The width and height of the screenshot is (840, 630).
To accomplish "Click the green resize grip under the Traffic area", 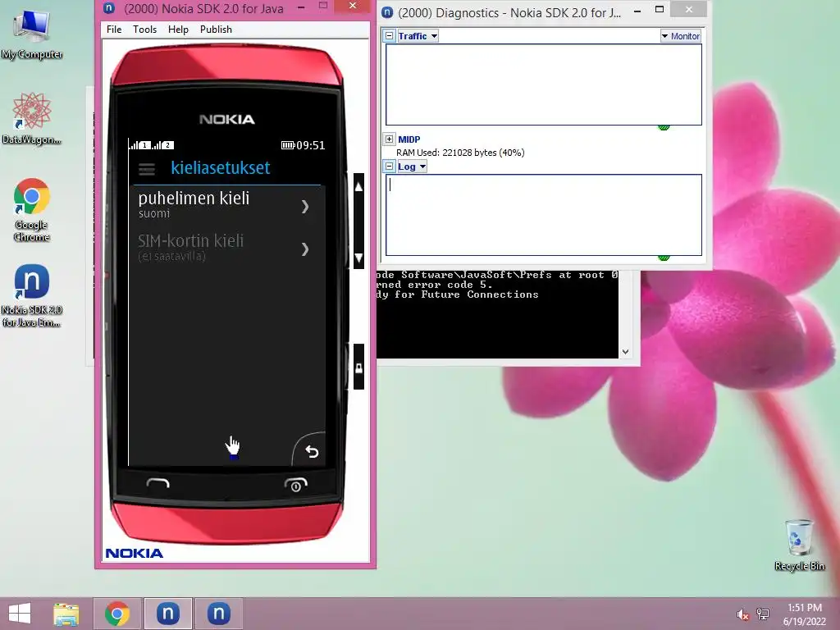I will tap(664, 127).
